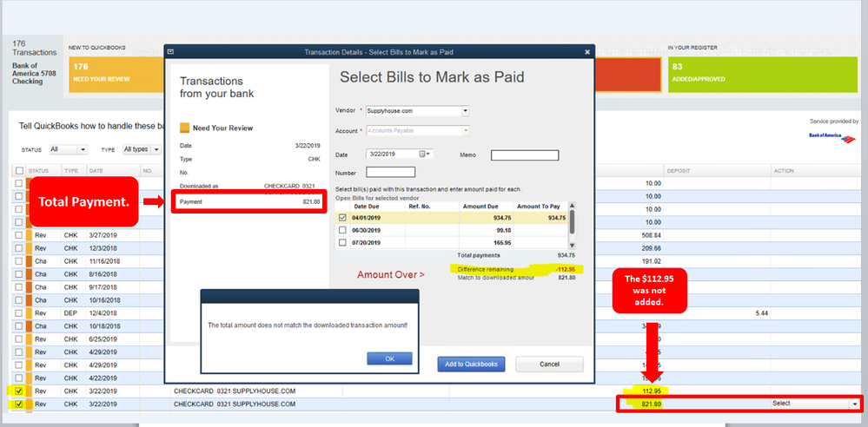
Task: Open the calendar picker in Date field
Action: [x=423, y=154]
